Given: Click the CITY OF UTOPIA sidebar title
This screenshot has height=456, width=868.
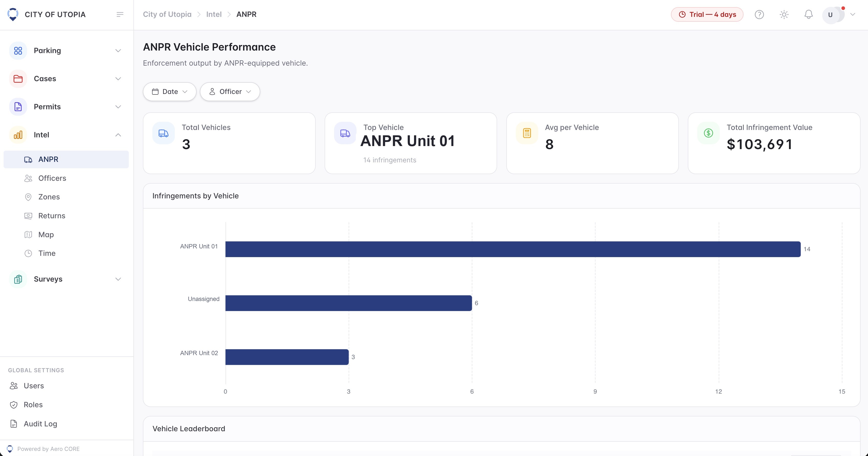Looking at the screenshot, I should pyautogui.click(x=55, y=15).
